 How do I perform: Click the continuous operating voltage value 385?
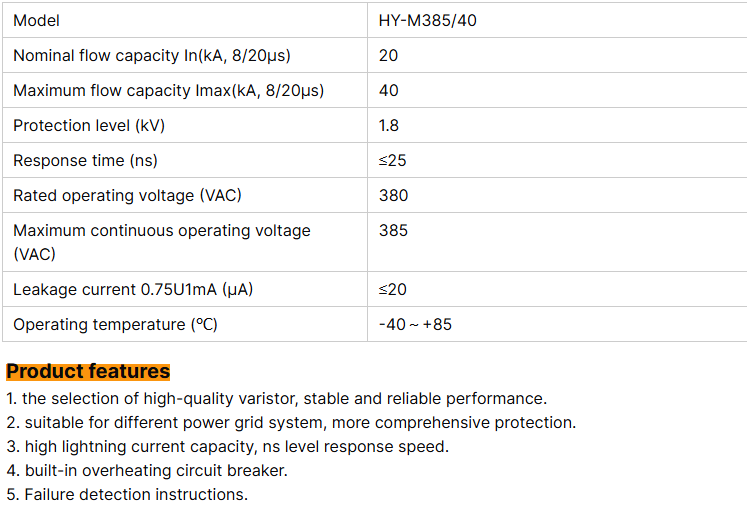click(x=393, y=231)
